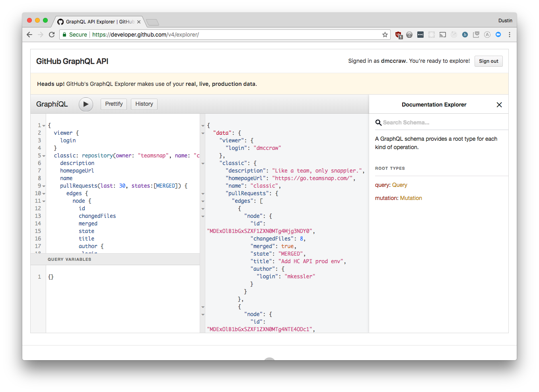
Task: Open a new browser tab
Action: [152, 22]
